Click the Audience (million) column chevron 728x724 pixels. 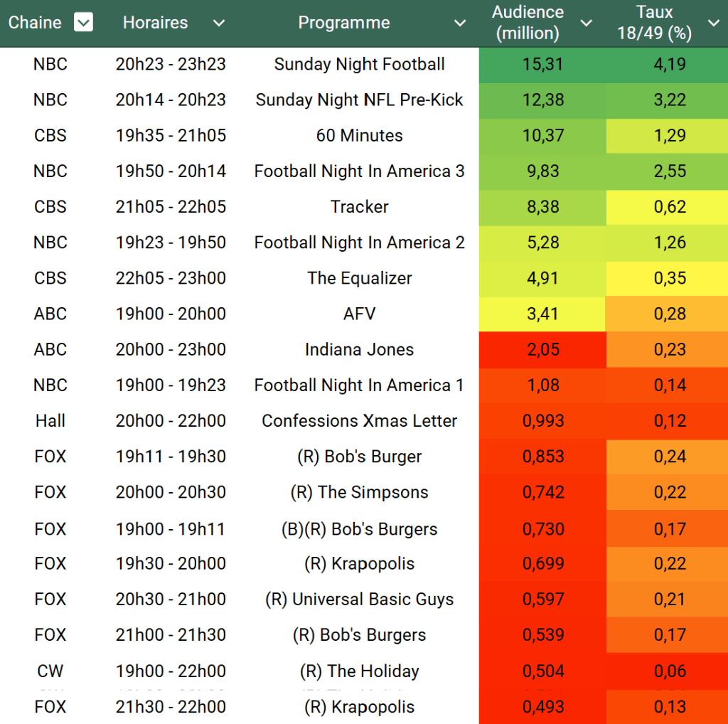(x=587, y=23)
